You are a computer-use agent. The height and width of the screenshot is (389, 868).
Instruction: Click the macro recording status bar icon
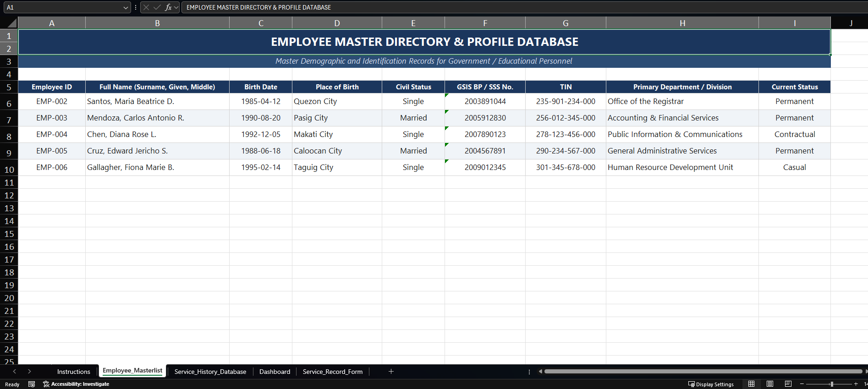click(x=32, y=384)
